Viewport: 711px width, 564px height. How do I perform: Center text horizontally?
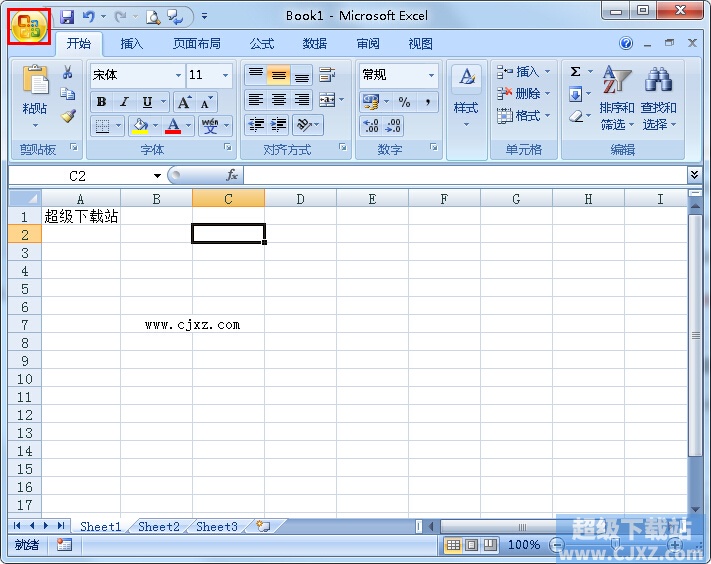278,100
